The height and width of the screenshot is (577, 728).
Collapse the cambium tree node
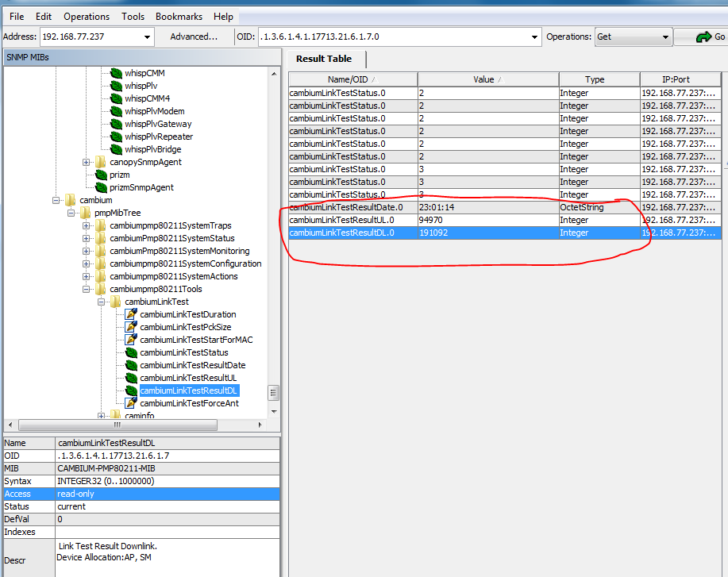(x=56, y=200)
